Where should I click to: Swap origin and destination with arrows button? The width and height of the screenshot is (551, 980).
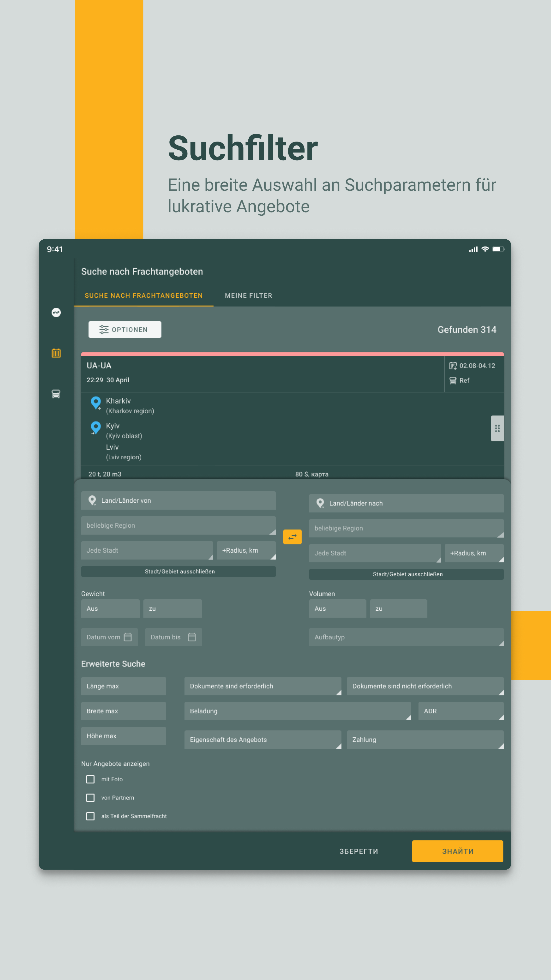coord(292,537)
